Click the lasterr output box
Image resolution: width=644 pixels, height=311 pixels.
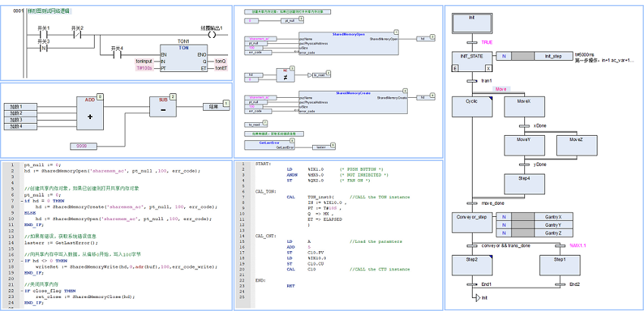point(324,147)
